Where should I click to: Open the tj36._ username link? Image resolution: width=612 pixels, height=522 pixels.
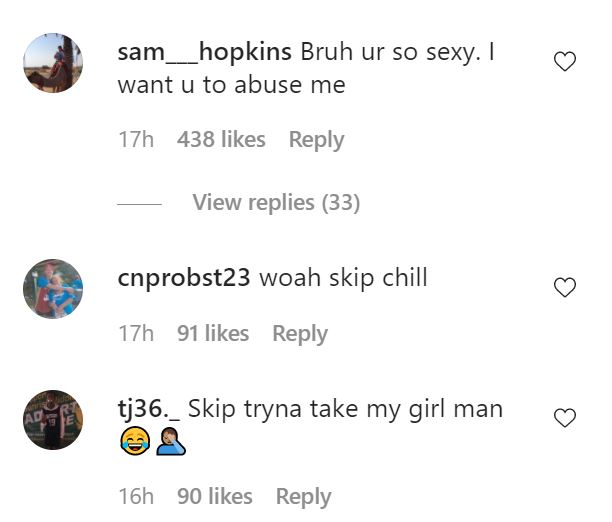(x=149, y=409)
